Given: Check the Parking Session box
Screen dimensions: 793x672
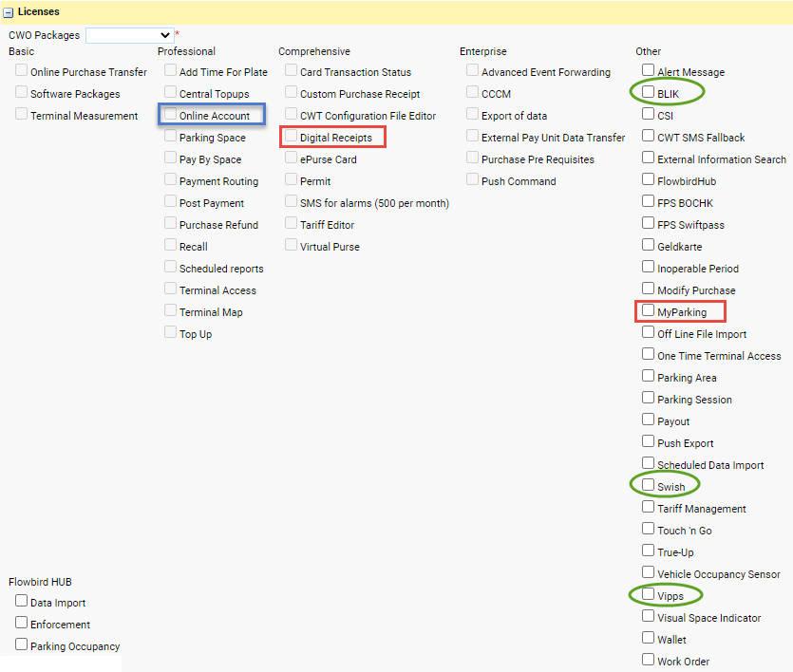Looking at the screenshot, I should pos(648,397).
